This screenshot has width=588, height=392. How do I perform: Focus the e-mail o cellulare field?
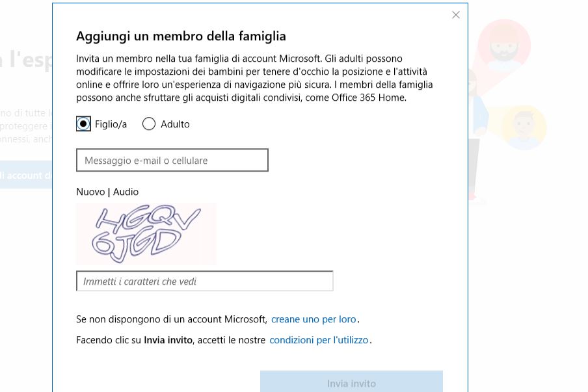tap(172, 161)
